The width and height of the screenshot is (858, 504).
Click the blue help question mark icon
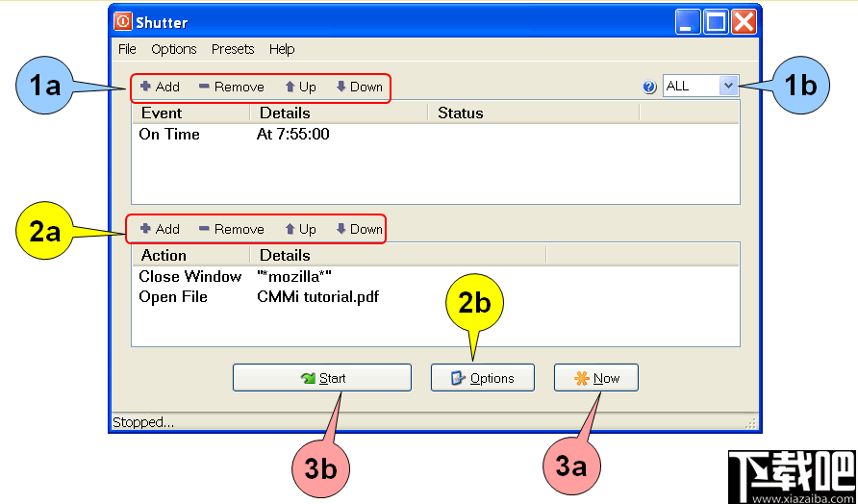pos(649,87)
